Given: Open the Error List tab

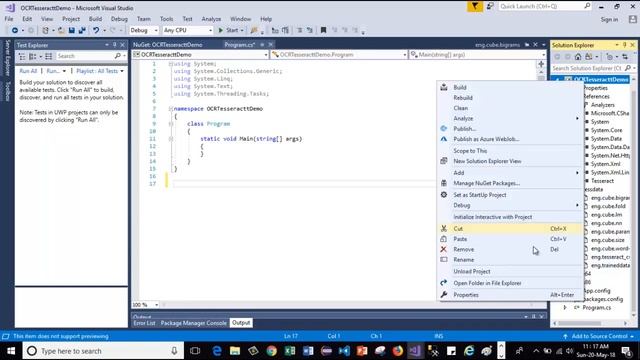Looking at the screenshot, I should click(144, 323).
